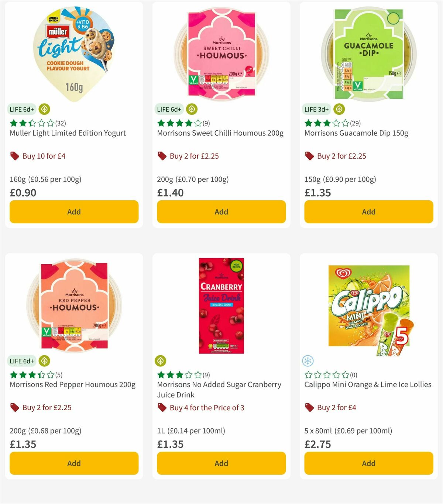Image resolution: width=443 pixels, height=504 pixels.
Task: Click the green leaf icon beside LIFE 6d+ on Muller yogurt
Action: coord(44,109)
